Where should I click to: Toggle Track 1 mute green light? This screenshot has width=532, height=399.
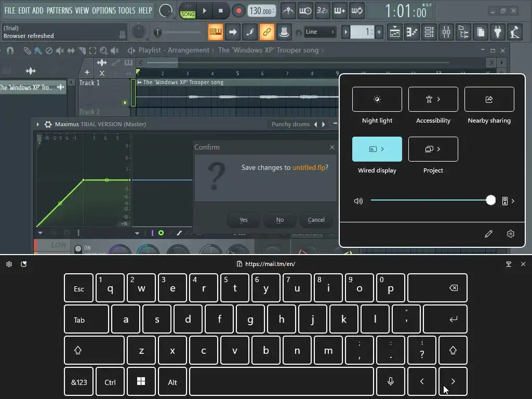(125, 102)
